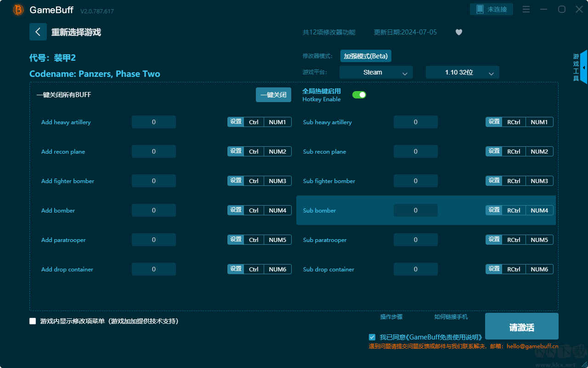The height and width of the screenshot is (368, 588).
Task: Click the NUM6 key for Add drop container
Action: coord(277,269)
